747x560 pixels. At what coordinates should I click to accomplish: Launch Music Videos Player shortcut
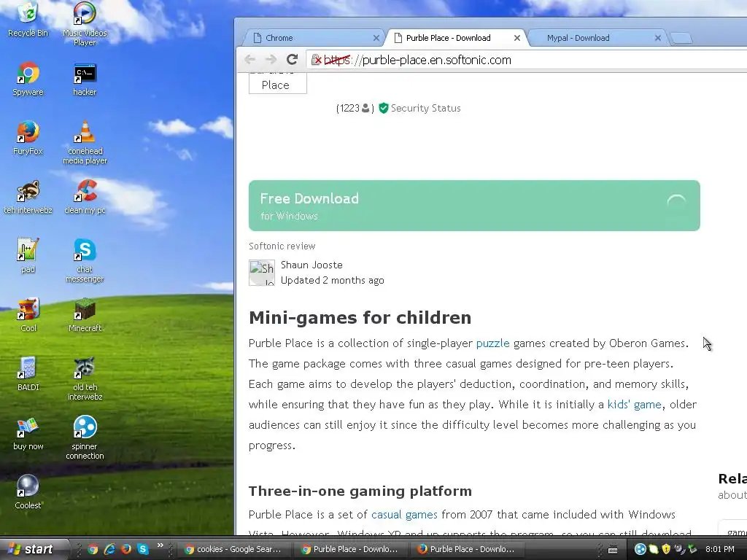click(x=85, y=23)
